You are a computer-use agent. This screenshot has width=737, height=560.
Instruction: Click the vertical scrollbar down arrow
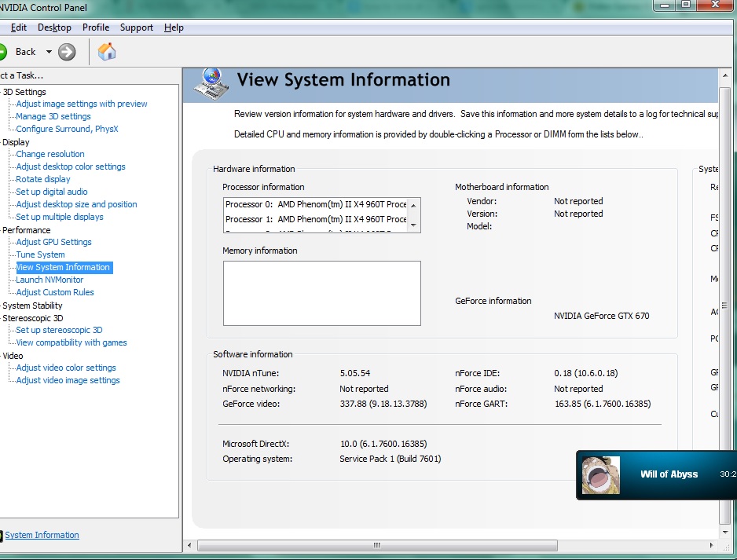724,533
